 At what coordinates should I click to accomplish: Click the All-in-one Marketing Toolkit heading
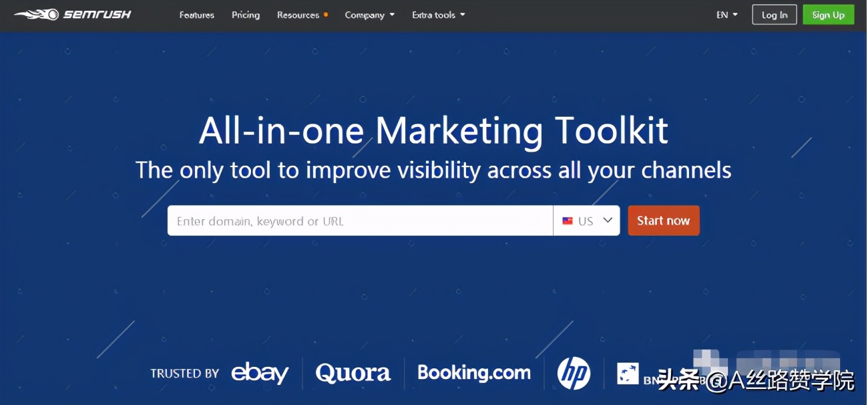tap(433, 130)
